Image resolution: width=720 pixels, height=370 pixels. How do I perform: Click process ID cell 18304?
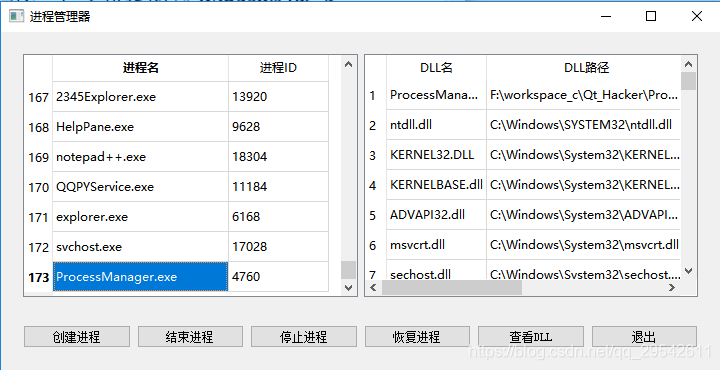(278, 157)
